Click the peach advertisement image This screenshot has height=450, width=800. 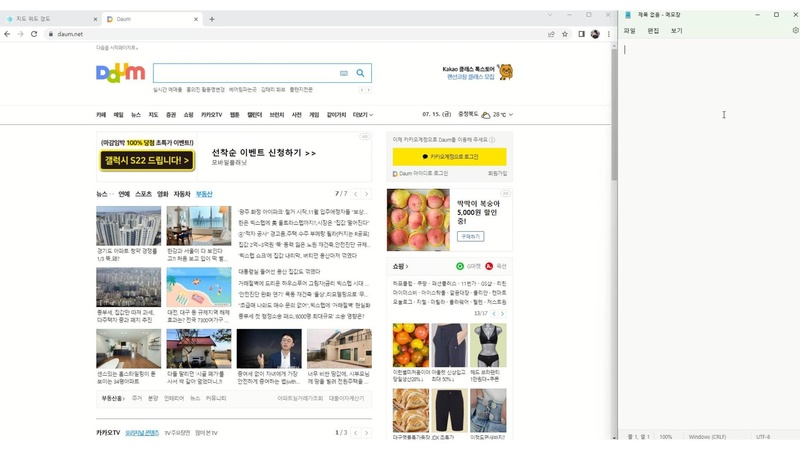coord(418,220)
